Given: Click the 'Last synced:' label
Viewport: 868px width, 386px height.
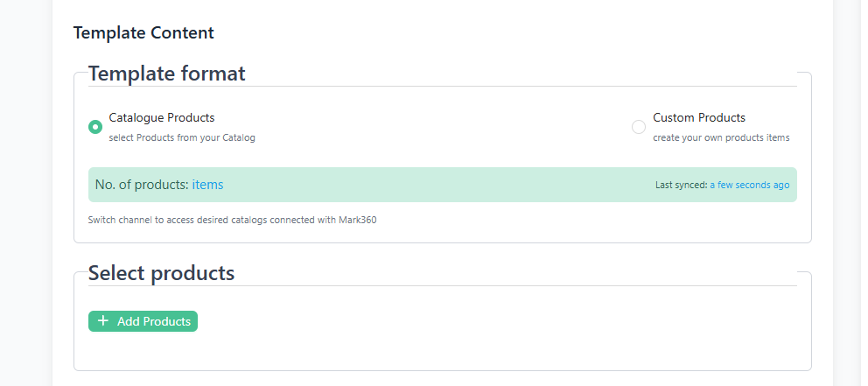Looking at the screenshot, I should pos(681,186).
